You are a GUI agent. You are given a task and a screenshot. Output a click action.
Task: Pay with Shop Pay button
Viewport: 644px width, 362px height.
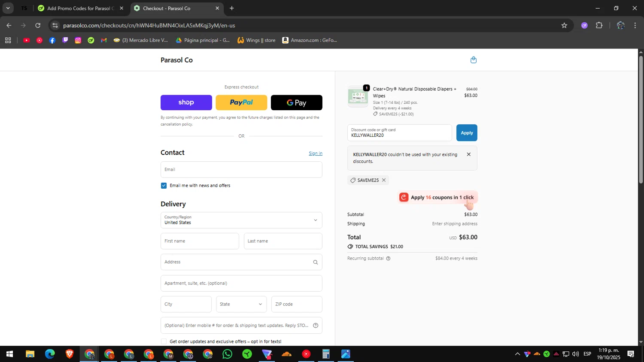click(186, 103)
